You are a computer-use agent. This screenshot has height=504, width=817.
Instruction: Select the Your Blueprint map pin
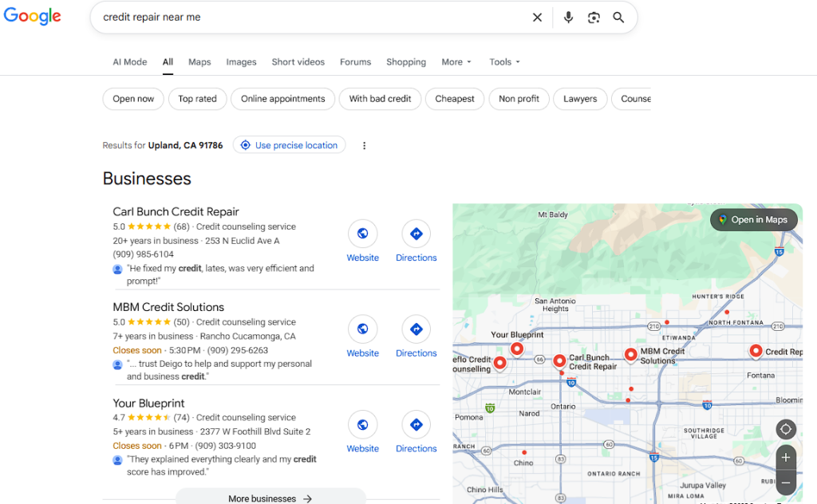tap(517, 348)
